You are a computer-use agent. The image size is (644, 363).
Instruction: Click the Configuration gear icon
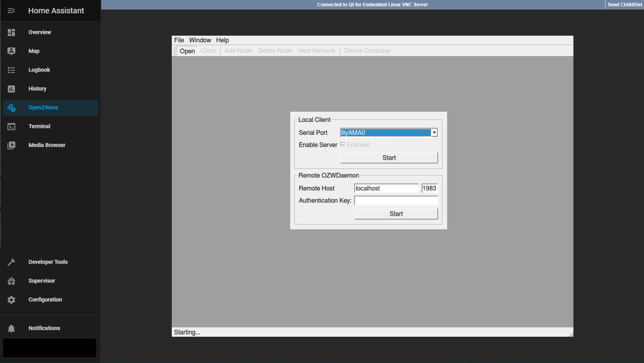pos(11,300)
